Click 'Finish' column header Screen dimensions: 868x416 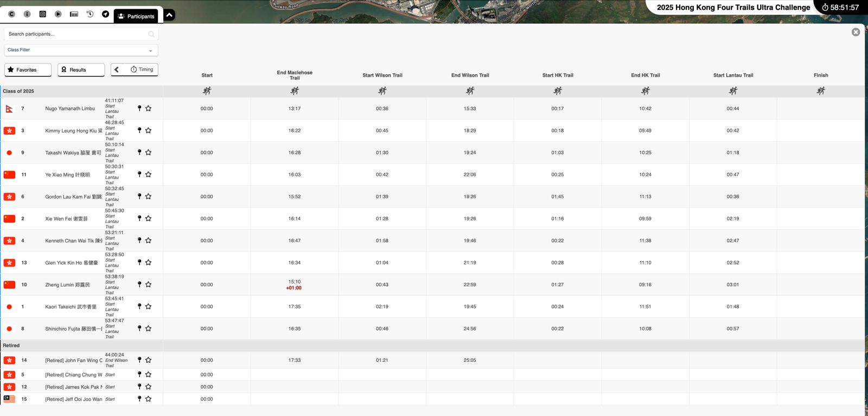(821, 75)
